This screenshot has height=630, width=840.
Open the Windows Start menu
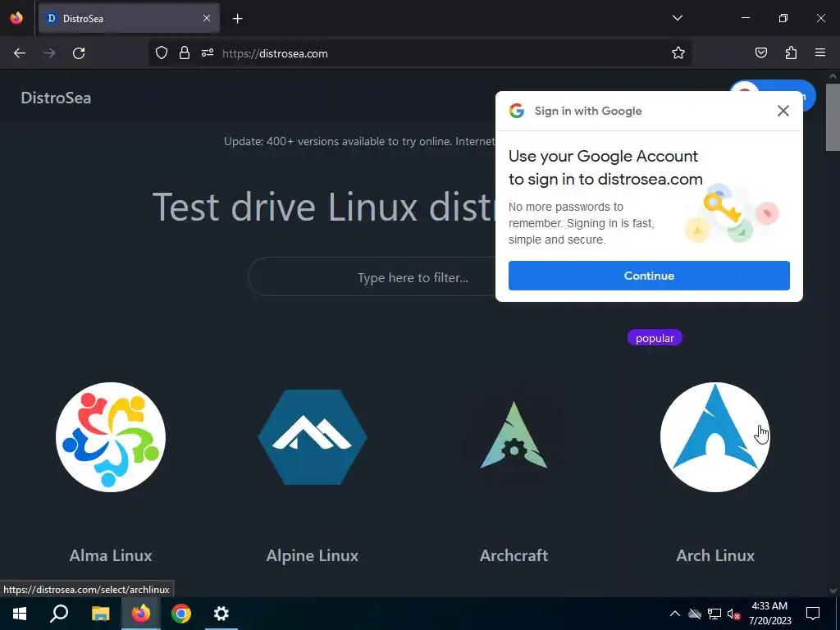pos(20,614)
